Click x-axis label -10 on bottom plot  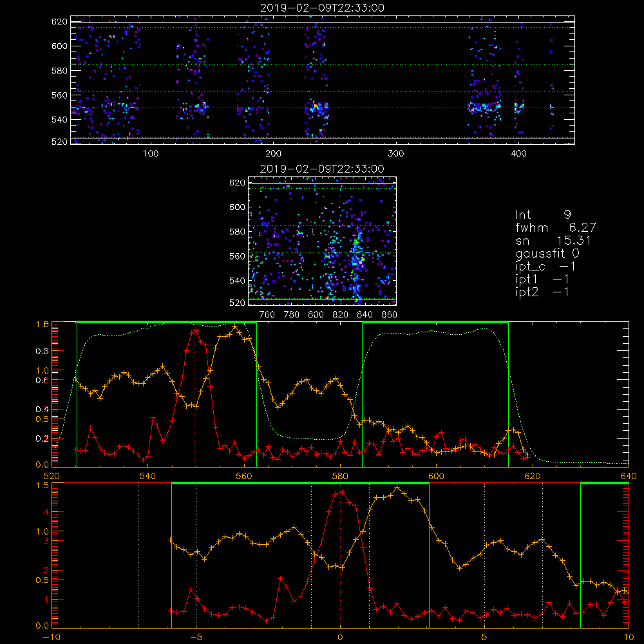click(x=52, y=638)
